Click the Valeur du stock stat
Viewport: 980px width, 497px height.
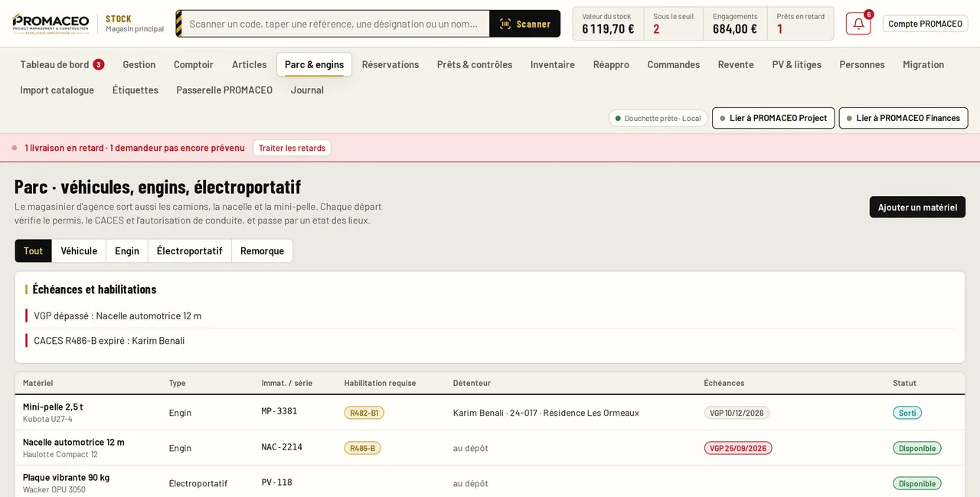(608, 24)
